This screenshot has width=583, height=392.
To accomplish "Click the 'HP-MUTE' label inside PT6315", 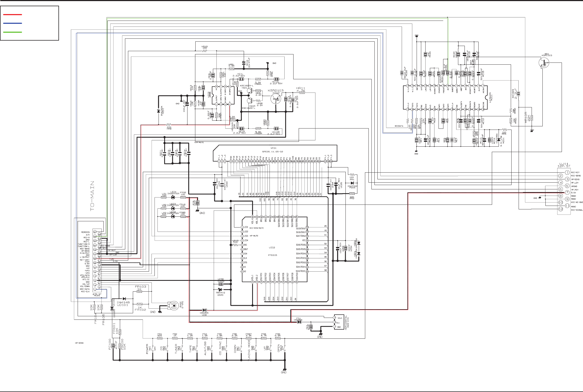I will [x=254, y=236].
